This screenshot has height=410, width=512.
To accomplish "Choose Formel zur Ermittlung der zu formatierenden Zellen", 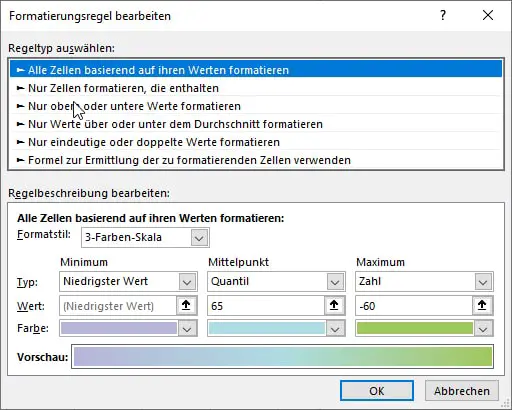I will tap(256, 160).
